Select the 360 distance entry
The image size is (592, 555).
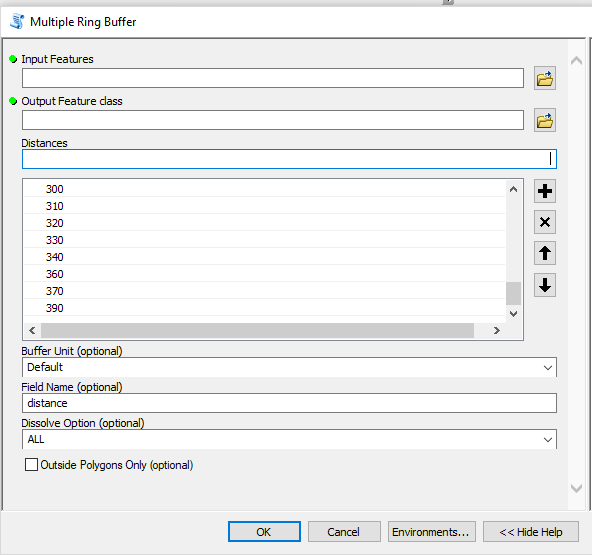264,274
